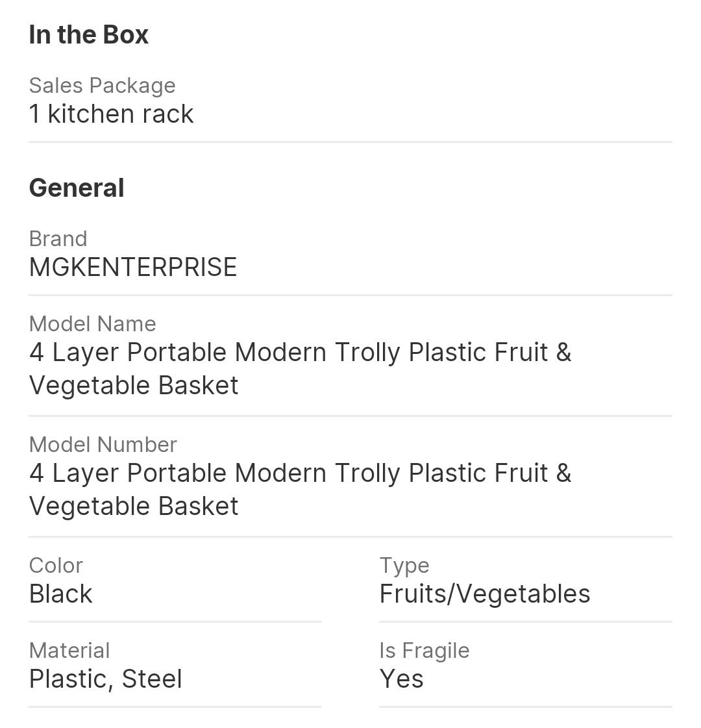Select the "Sales Package" label
The width and height of the screenshot is (701, 728).
coord(102,85)
